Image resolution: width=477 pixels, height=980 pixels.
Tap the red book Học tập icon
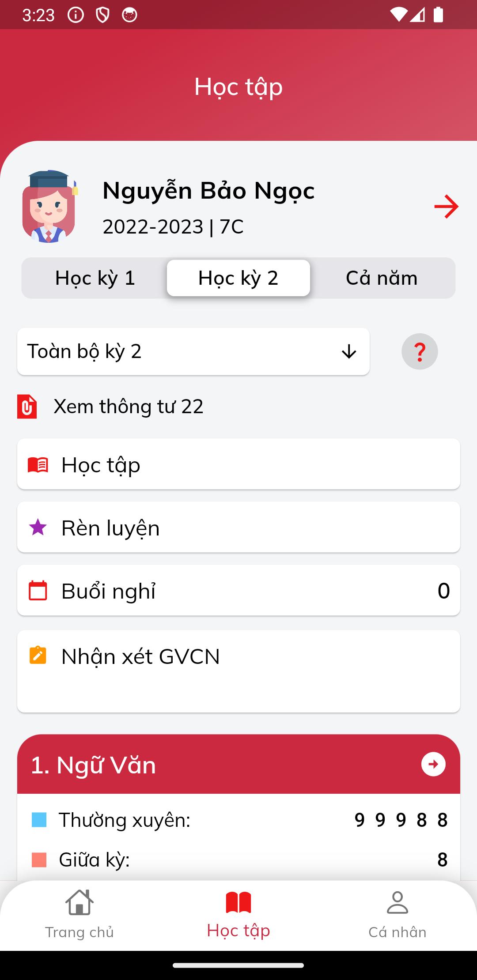click(38, 465)
